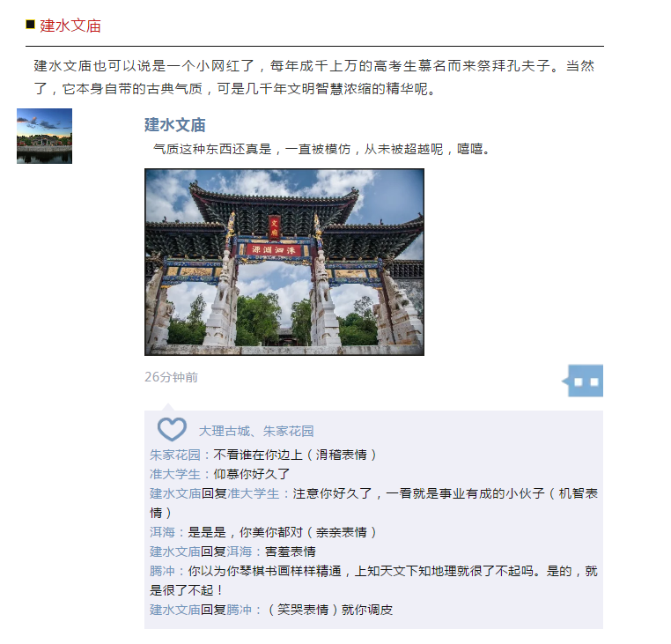Open the 建水文庙 profile name above the post

click(x=175, y=125)
